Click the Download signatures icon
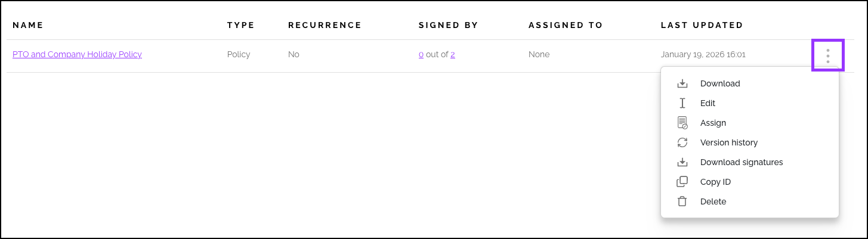The width and height of the screenshot is (868, 239). tap(682, 162)
